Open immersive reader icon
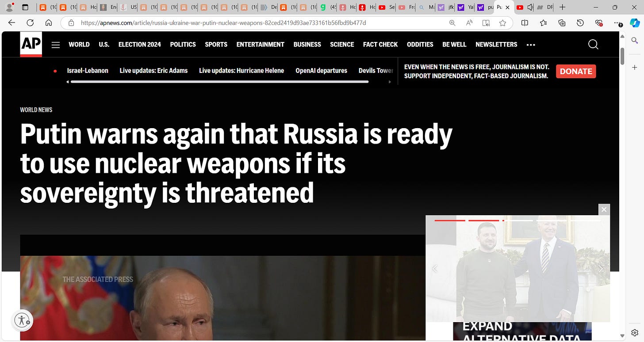Screen dimensions: 644x342 [486, 23]
